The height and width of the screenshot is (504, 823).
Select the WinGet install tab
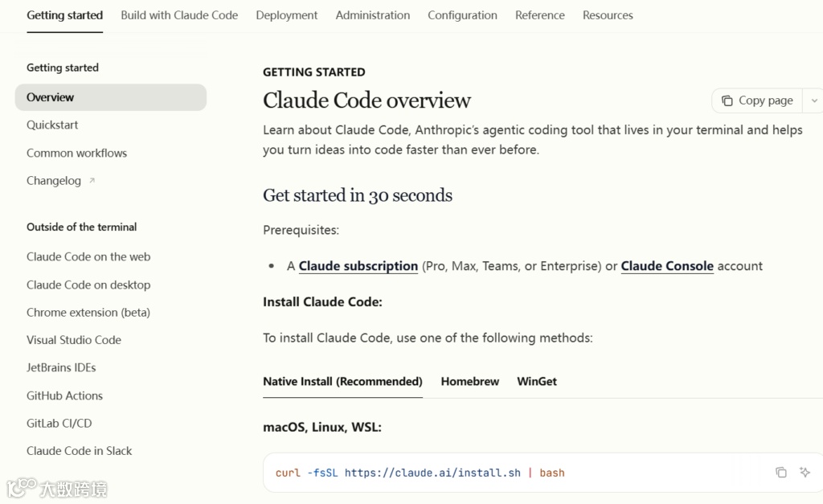click(537, 382)
